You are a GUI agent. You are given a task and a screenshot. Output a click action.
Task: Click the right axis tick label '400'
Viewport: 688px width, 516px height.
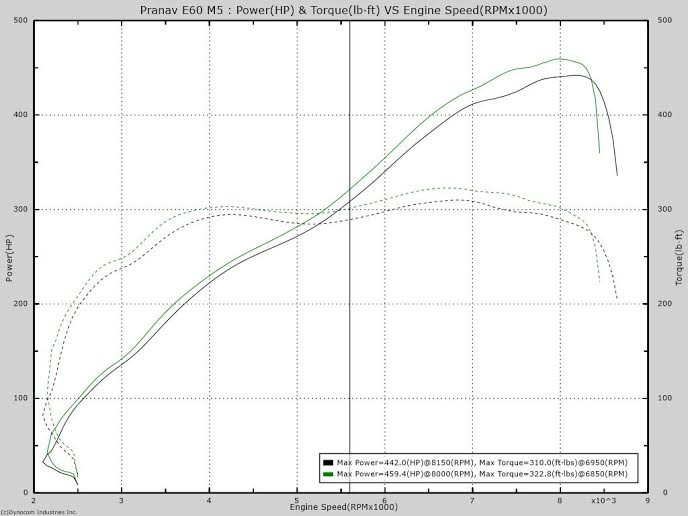coord(665,115)
